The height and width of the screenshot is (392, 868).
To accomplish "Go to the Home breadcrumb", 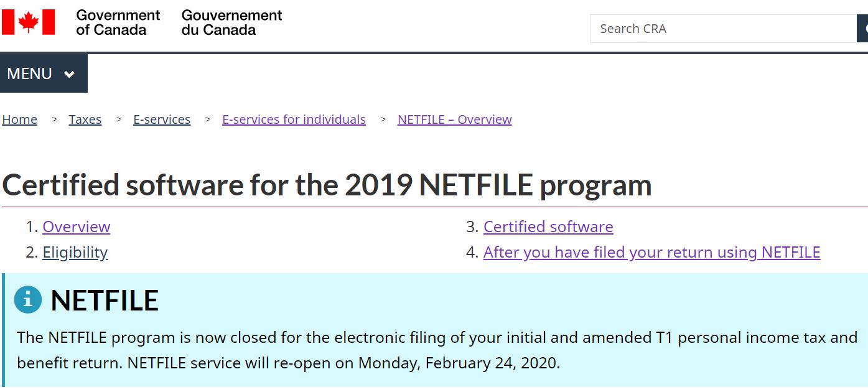I will 20,119.
